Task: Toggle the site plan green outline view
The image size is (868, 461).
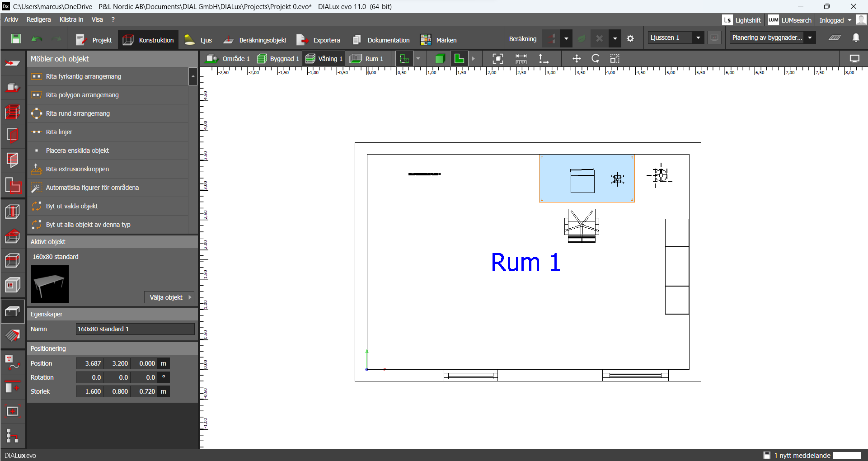Action: pyautogui.click(x=404, y=59)
